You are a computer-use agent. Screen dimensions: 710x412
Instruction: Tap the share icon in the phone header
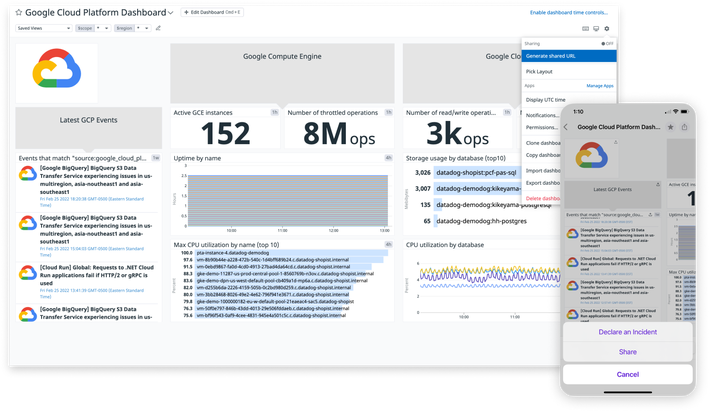click(x=684, y=127)
